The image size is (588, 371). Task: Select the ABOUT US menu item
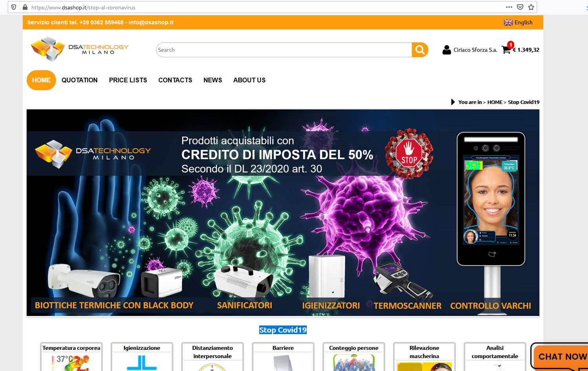click(x=249, y=80)
